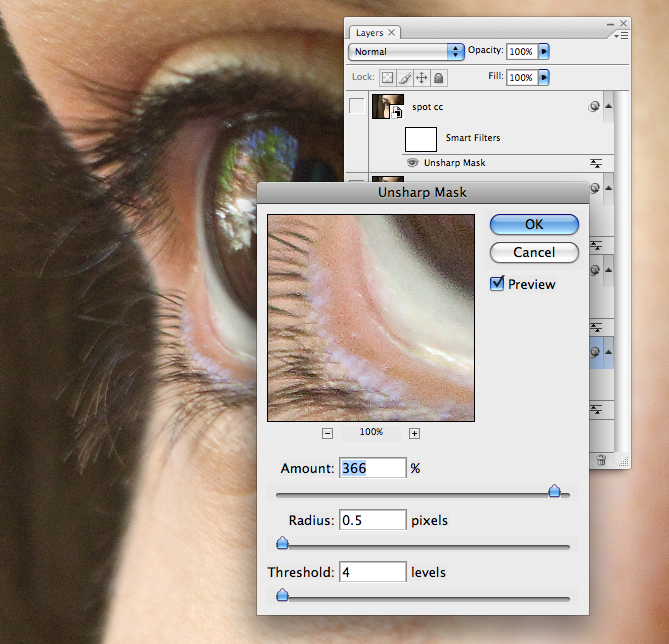Click the trash icon in Layers panel

tap(601, 460)
